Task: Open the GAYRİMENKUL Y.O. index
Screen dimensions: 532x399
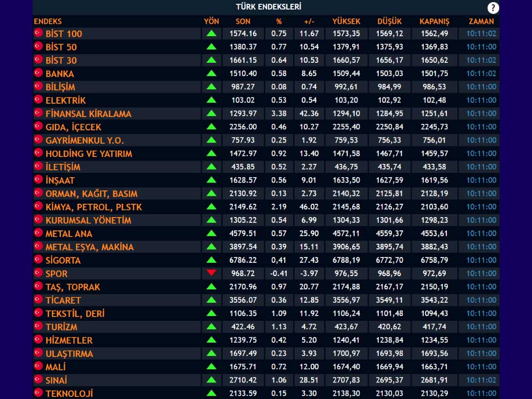Action: click(x=85, y=140)
